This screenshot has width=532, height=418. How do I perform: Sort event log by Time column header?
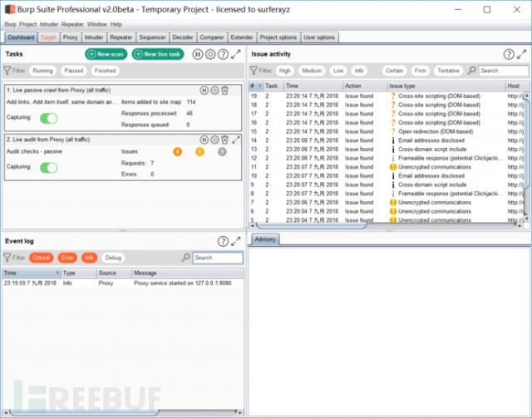point(32,273)
